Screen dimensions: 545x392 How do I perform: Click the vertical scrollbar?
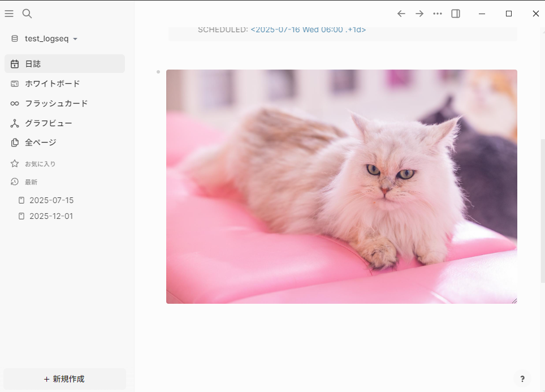point(543,211)
